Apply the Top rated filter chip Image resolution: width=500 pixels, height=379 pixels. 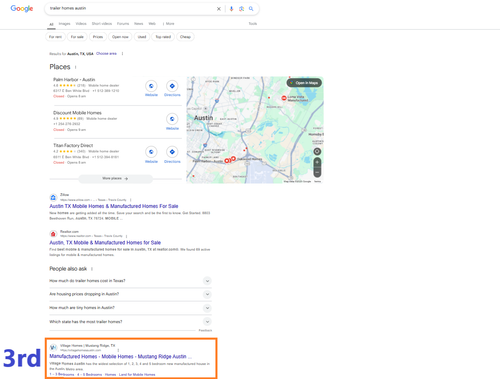pyautogui.click(x=163, y=37)
